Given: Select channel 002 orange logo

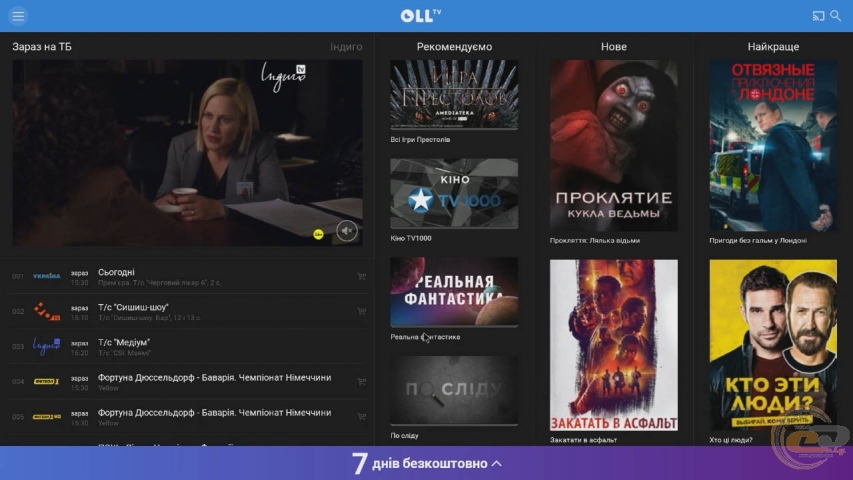Looking at the screenshot, I should tap(47, 311).
